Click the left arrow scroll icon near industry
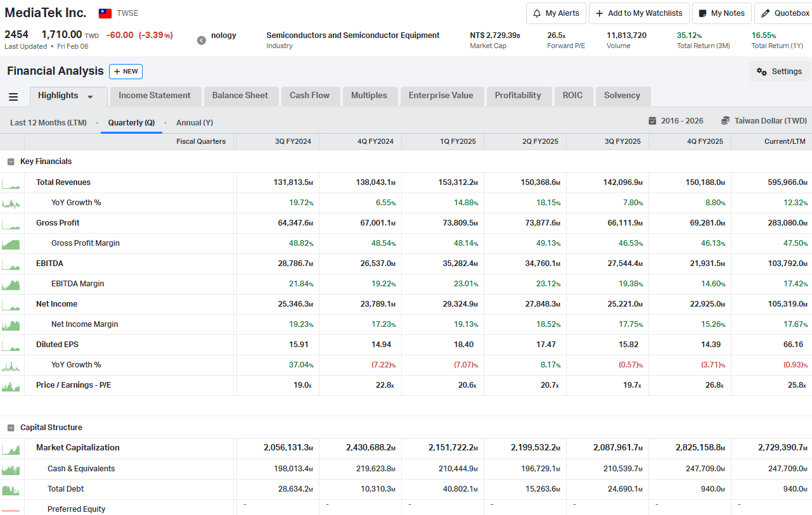Screen dimensions: 812x515 [x=202, y=41]
